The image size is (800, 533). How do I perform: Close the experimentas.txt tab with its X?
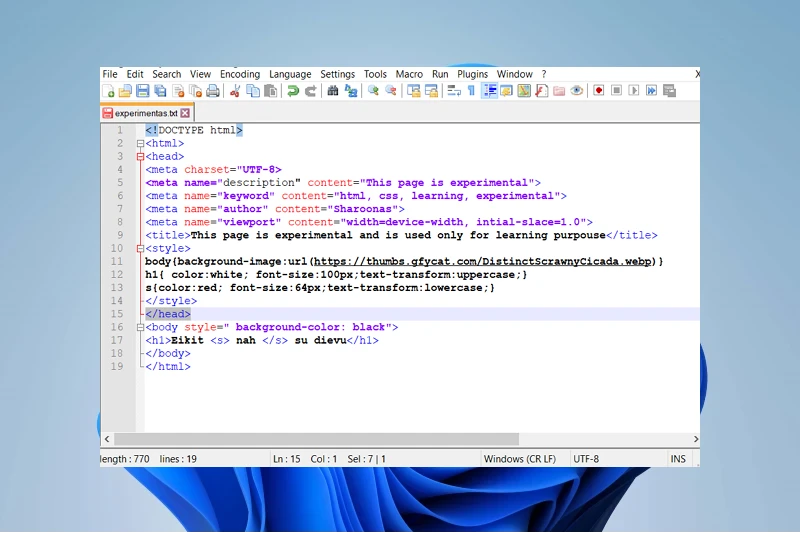pos(185,113)
